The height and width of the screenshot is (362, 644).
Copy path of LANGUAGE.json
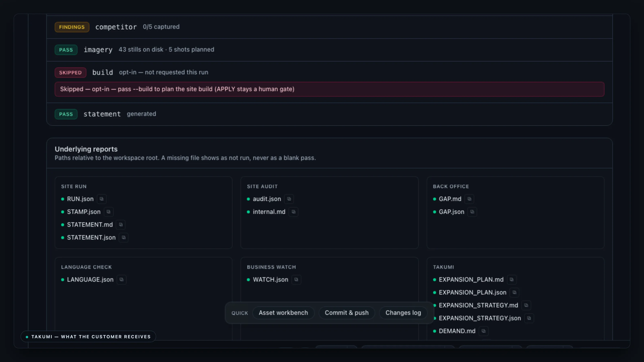click(x=122, y=280)
